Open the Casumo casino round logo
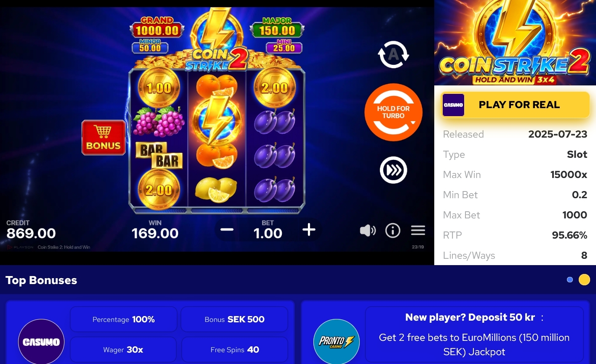 [x=41, y=342]
